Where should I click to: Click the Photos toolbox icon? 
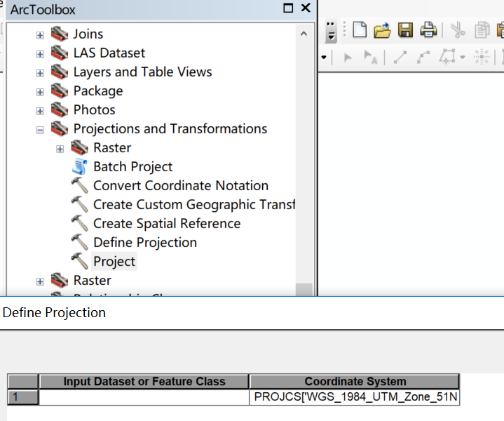pyautogui.click(x=60, y=109)
